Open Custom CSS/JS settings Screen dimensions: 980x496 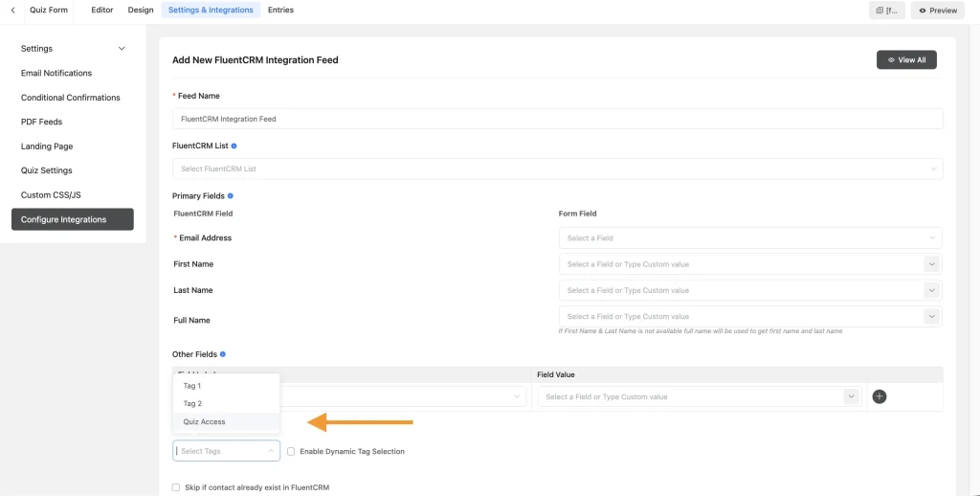[x=51, y=195]
